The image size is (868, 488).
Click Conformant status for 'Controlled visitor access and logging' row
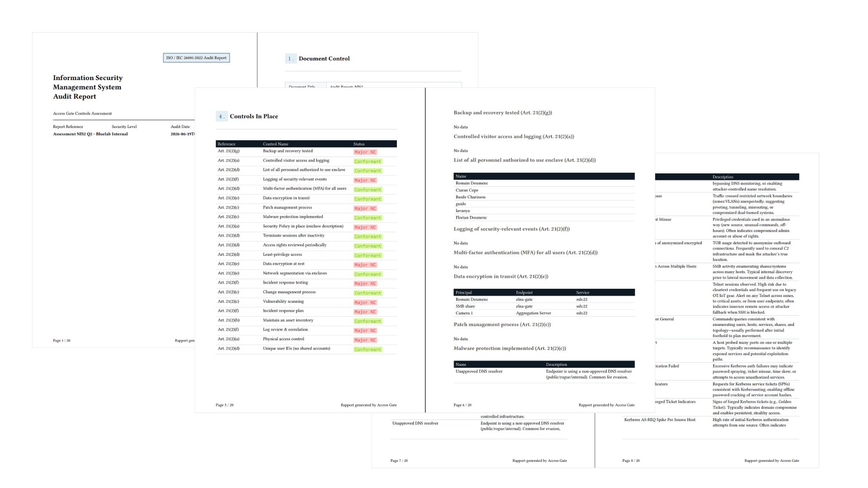tap(368, 162)
